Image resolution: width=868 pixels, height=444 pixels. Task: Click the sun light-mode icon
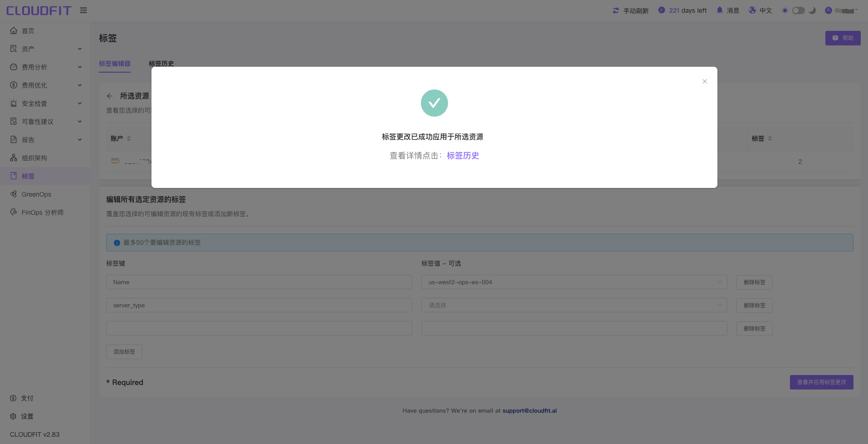coord(785,10)
